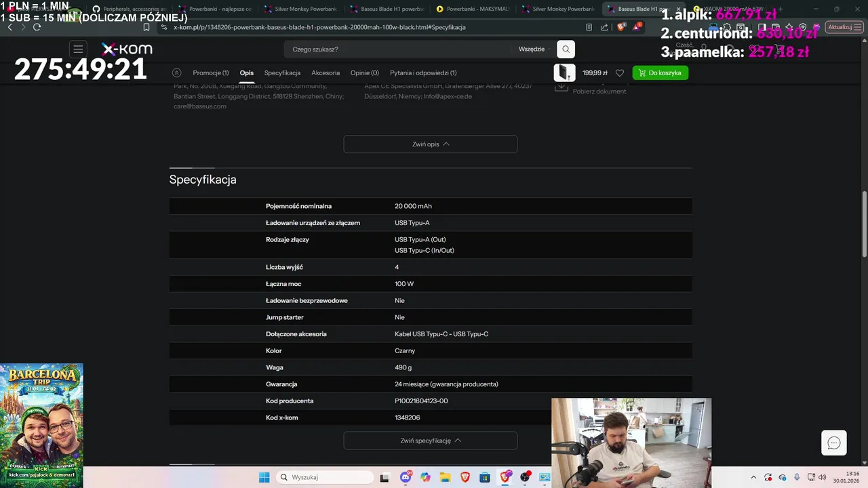Select the care@baseus.com email text
The height and width of the screenshot is (488, 868).
tap(200, 106)
